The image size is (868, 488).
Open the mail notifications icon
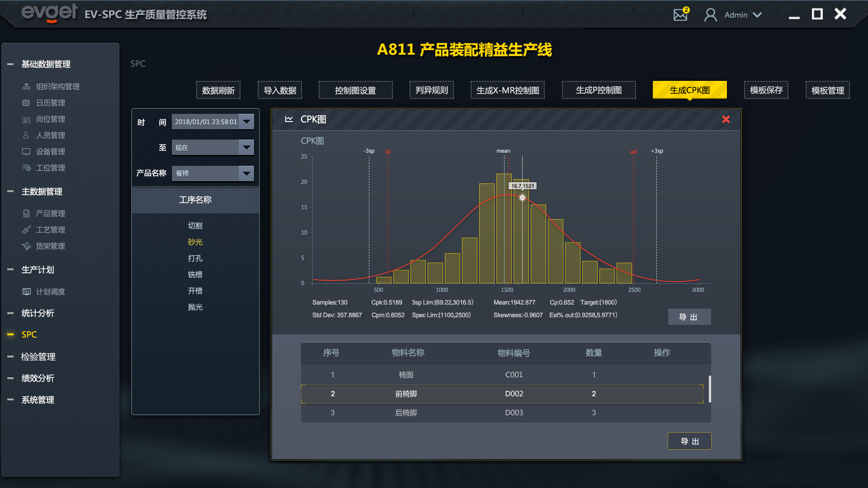pos(680,15)
